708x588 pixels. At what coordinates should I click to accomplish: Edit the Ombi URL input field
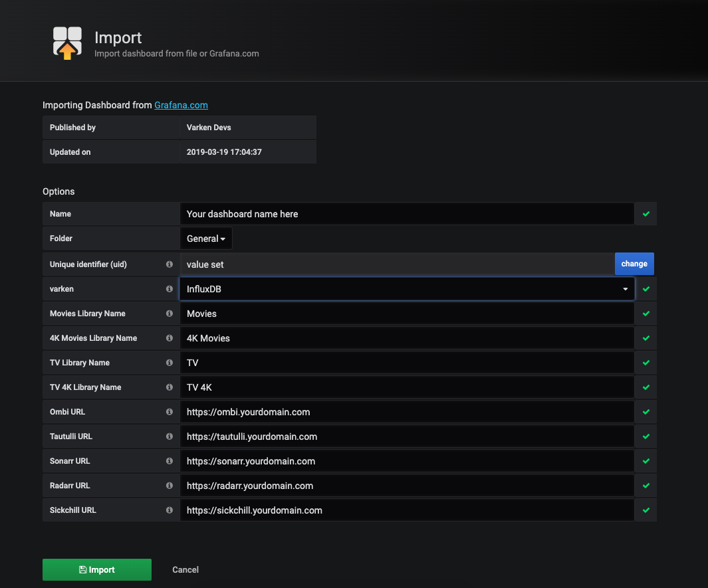coord(407,412)
